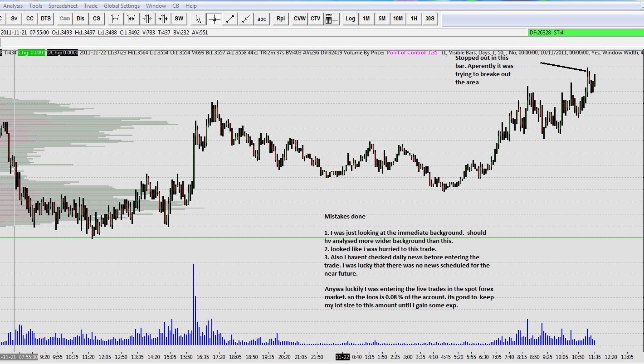
Task: Click the CS toolbar button
Action: [97, 19]
